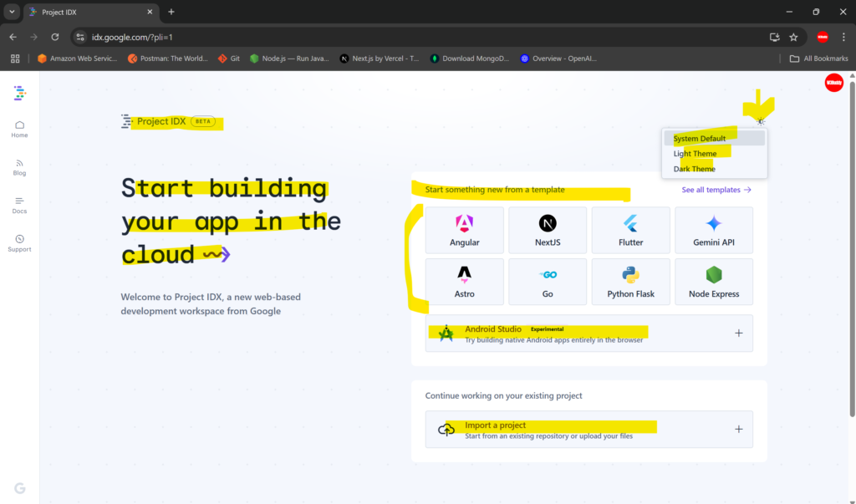Open the Postman bookmark
The image size is (856, 504).
pos(167,59)
